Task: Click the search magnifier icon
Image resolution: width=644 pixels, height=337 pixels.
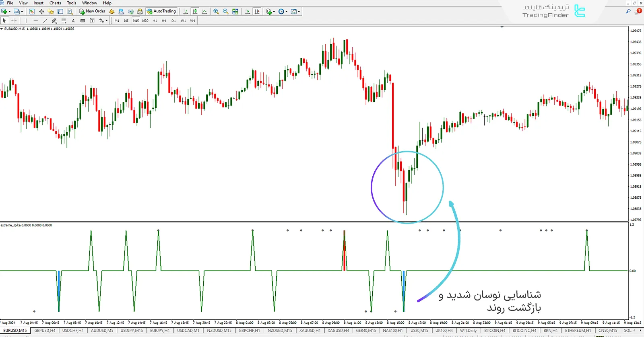Action: pyautogui.click(x=628, y=11)
